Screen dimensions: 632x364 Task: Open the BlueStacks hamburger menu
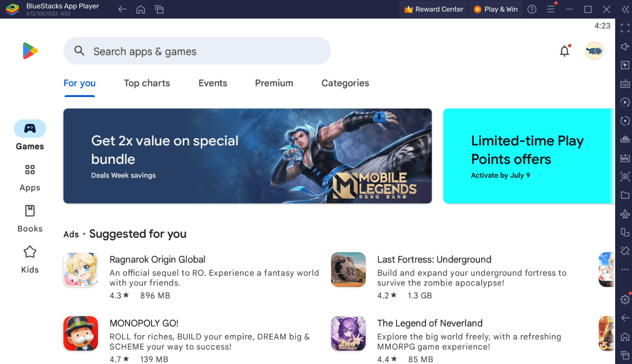551,9
